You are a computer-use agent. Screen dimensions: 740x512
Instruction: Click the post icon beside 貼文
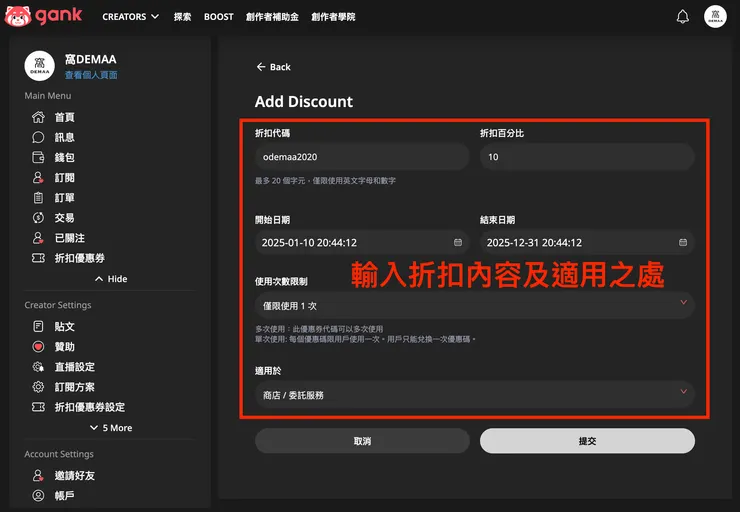pyautogui.click(x=38, y=327)
